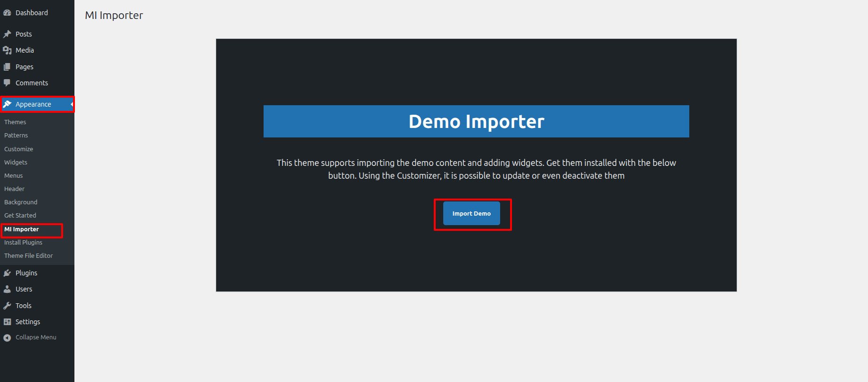
Task: Click the Pages icon in sidebar
Action: [x=7, y=67]
